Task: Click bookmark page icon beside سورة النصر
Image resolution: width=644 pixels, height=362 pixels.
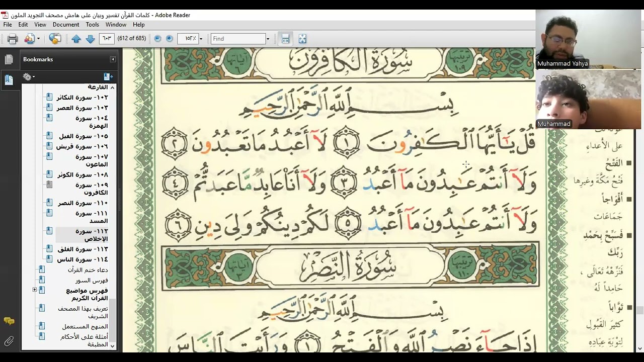Action: pos(49,203)
